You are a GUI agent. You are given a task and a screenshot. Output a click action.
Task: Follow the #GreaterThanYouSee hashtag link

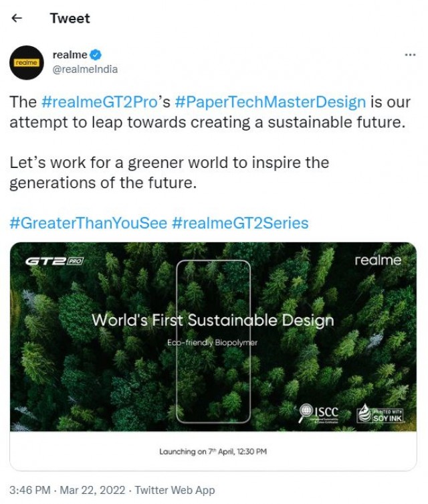point(88,223)
